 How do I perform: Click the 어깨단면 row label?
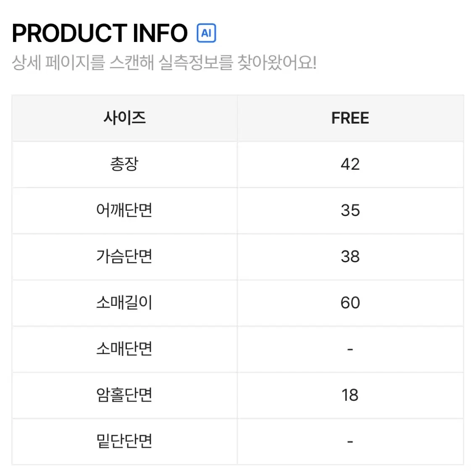(x=124, y=210)
